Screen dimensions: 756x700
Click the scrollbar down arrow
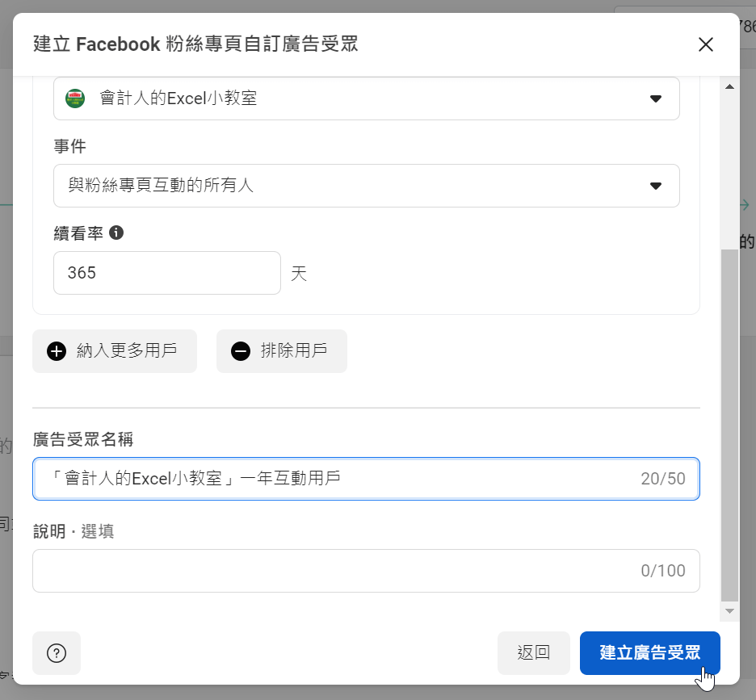click(730, 611)
